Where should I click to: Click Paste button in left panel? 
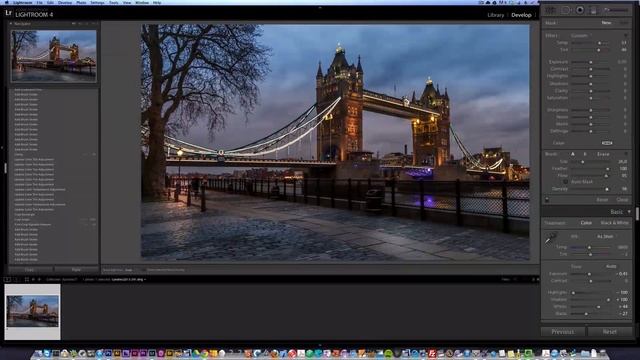(76, 270)
